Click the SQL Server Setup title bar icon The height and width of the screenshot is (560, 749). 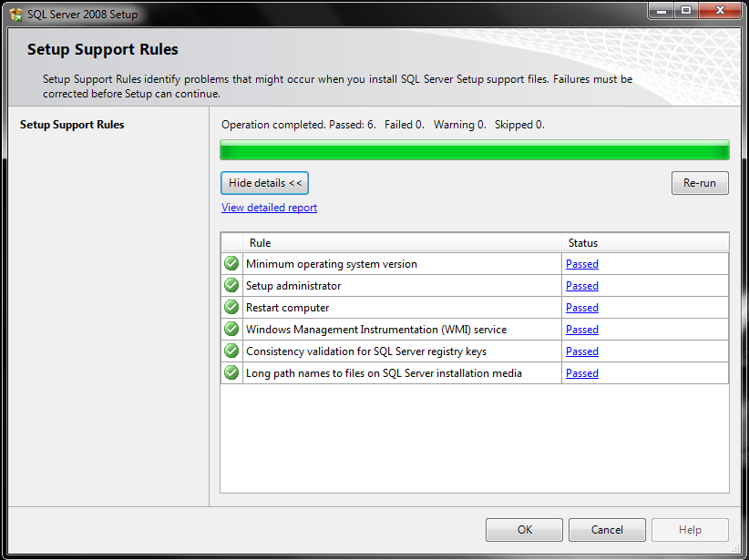pyautogui.click(x=15, y=14)
